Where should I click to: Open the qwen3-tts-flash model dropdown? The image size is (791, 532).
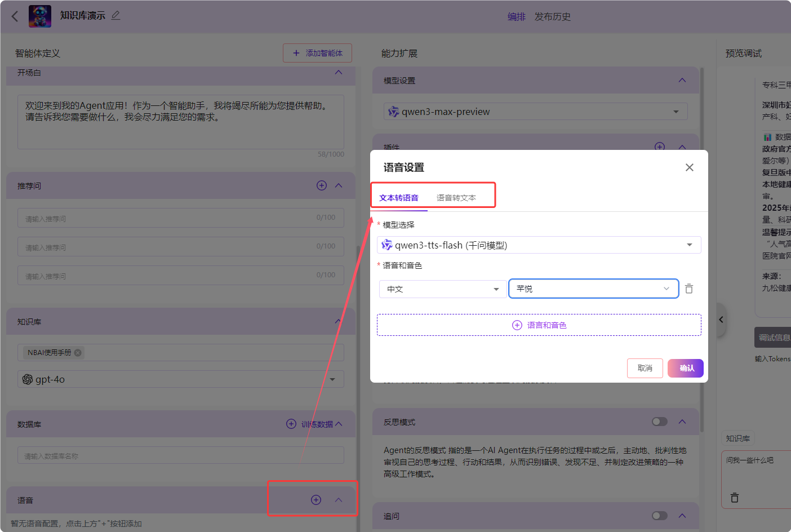(539, 245)
